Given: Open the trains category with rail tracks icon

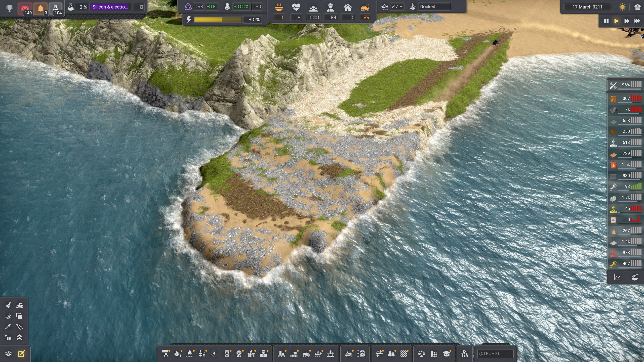Looking at the screenshot, I should coord(348,354).
